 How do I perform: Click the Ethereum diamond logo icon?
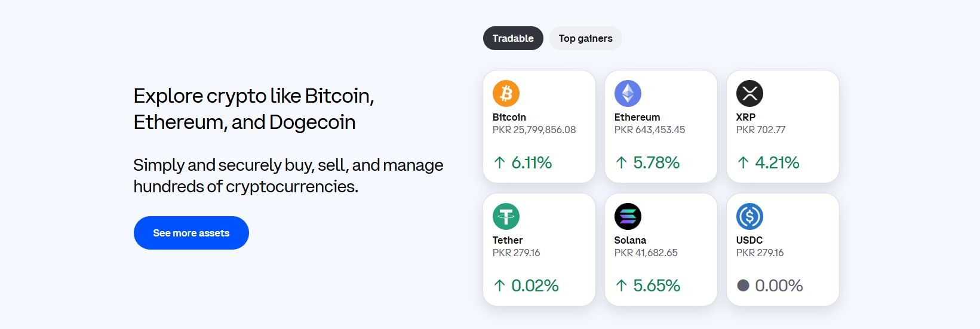pos(628,94)
